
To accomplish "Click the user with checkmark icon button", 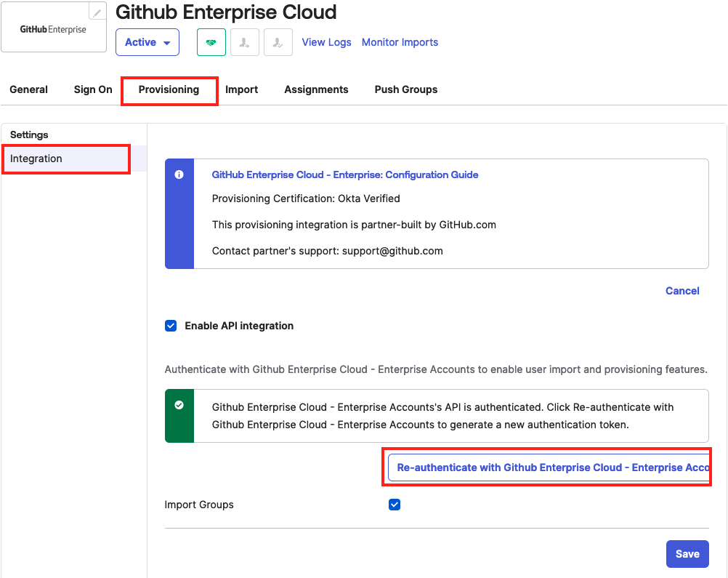I will (x=278, y=43).
